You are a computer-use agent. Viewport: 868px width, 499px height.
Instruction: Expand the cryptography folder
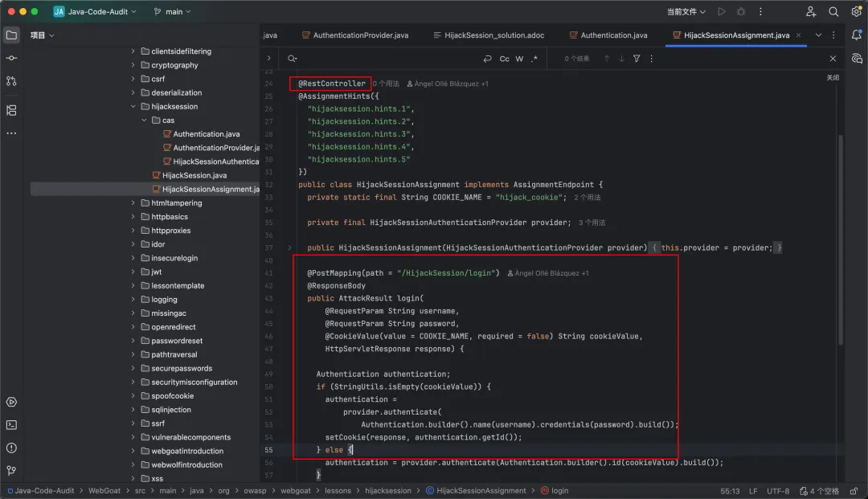pos(133,65)
